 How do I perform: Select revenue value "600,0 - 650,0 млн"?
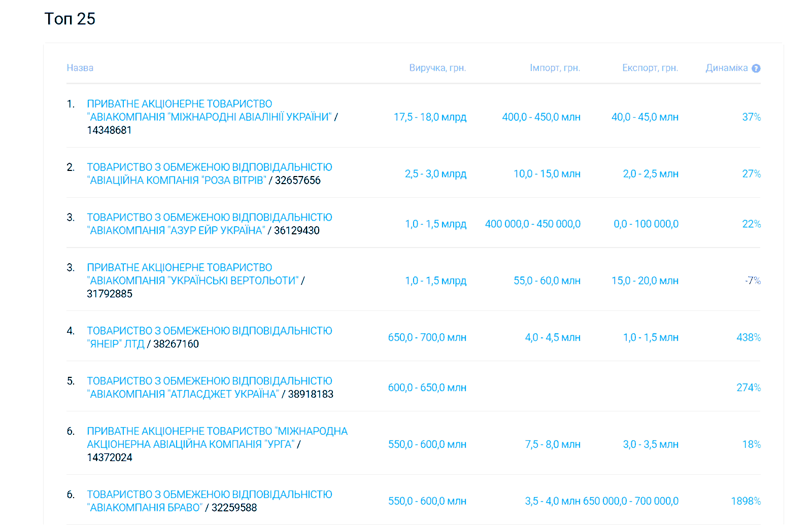(427, 388)
